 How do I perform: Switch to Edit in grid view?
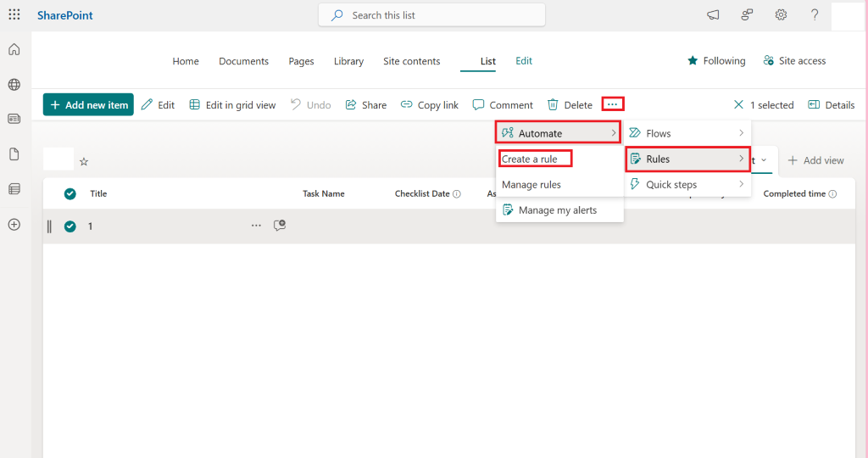tap(232, 104)
